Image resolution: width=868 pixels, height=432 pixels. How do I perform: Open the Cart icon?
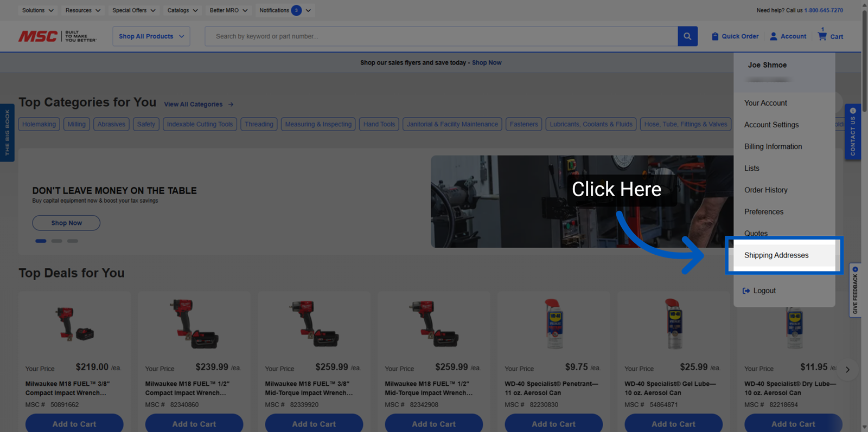822,36
